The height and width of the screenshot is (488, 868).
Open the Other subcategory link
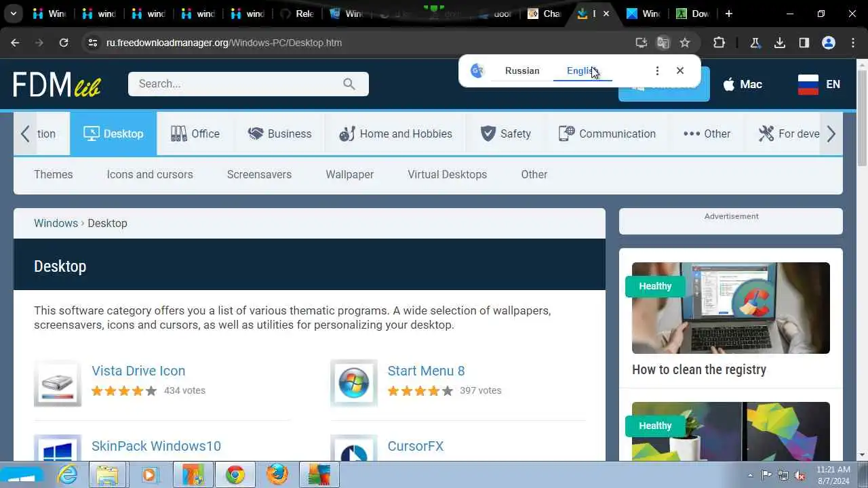(534, 174)
